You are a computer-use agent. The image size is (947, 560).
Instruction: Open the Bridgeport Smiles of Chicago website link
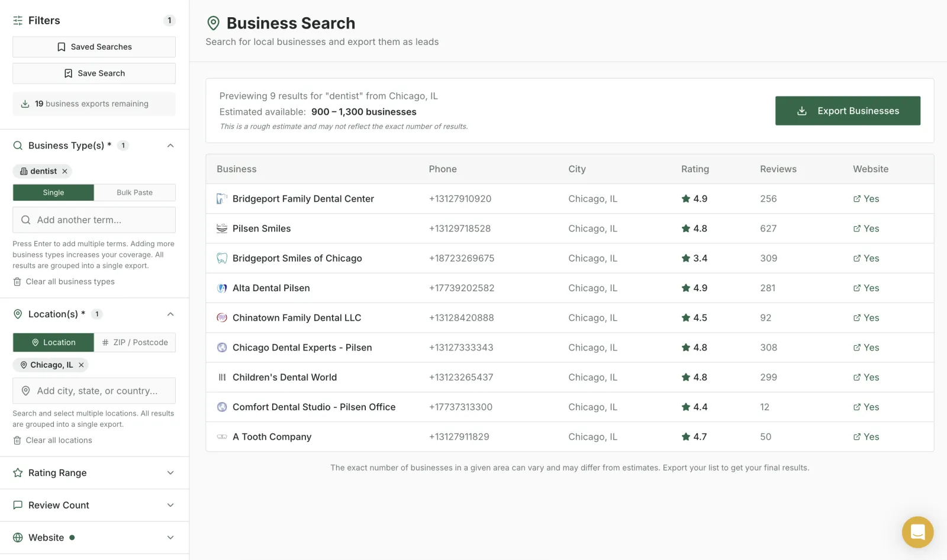(x=866, y=258)
